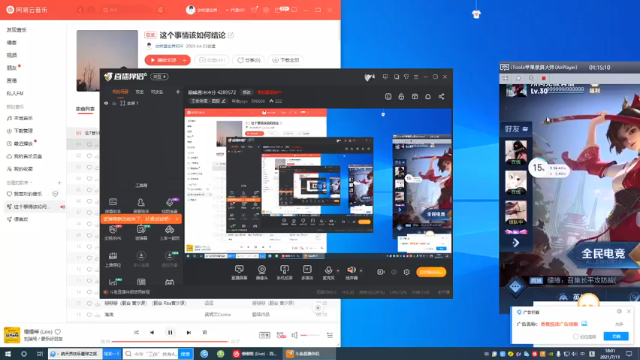Adjust the NetEase volume slider
The image size is (640, 360).
pos(310,335)
